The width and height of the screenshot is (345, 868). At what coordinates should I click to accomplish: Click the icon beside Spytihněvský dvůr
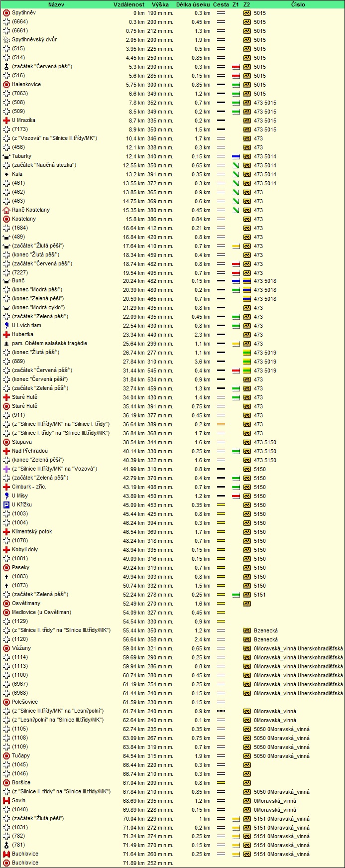(6, 40)
